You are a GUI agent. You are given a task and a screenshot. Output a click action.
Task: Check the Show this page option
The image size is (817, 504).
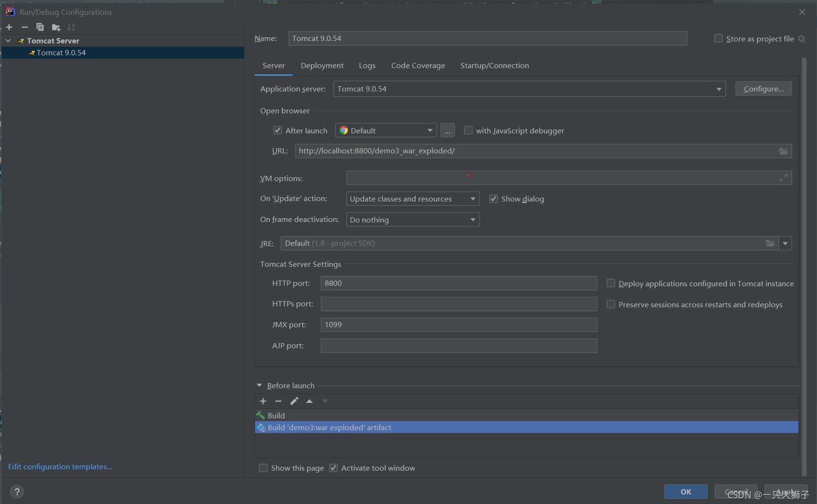[263, 468]
